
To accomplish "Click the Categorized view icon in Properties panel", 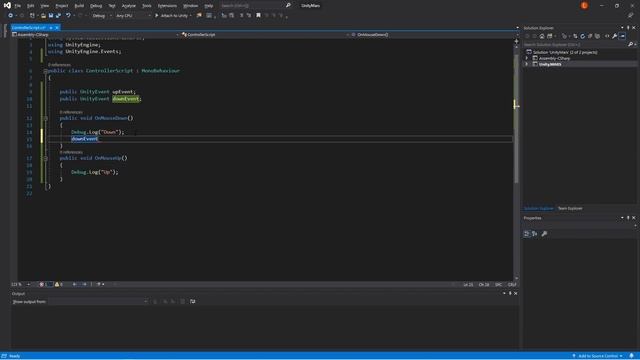I will [x=527, y=234].
